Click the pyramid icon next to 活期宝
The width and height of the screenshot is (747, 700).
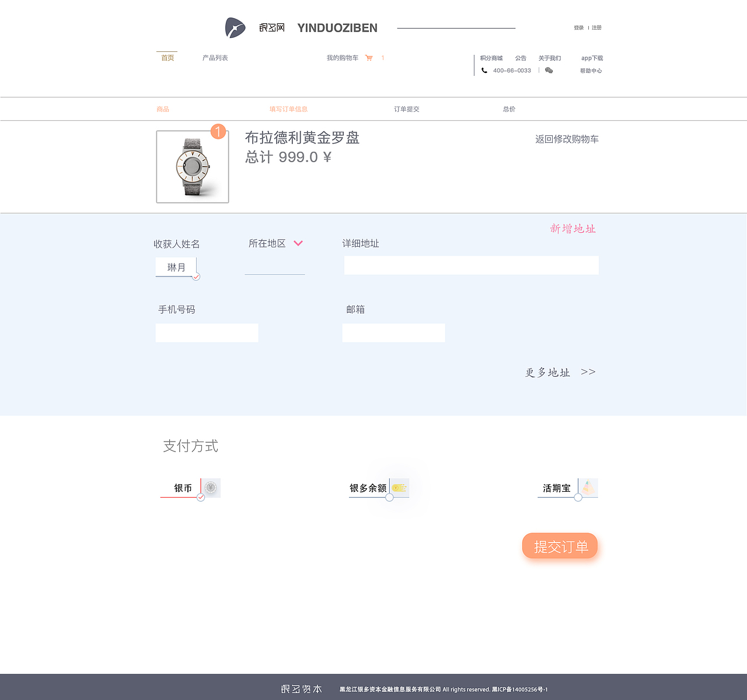[x=588, y=487]
